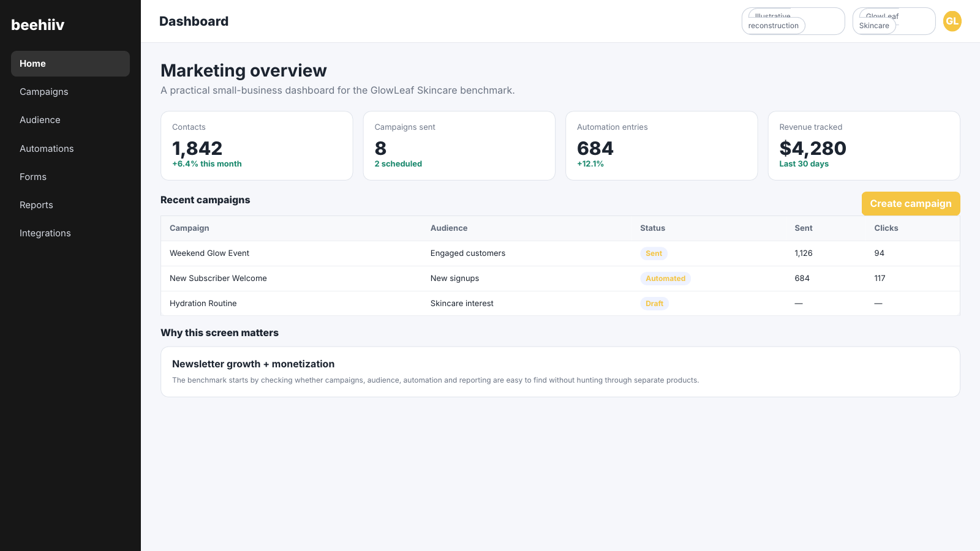This screenshot has width=980, height=551.
Task: Click the +12.1% growth label
Action: tap(590, 164)
